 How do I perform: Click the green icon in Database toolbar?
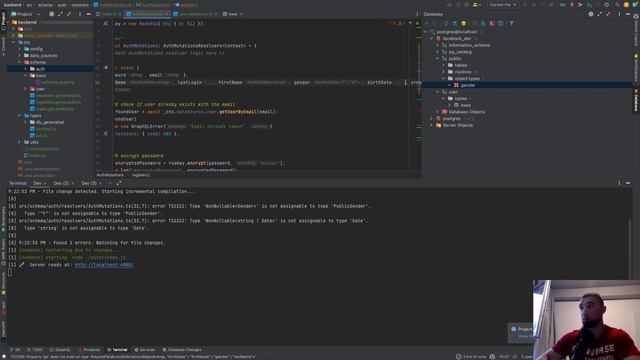pyautogui.click(x=483, y=24)
